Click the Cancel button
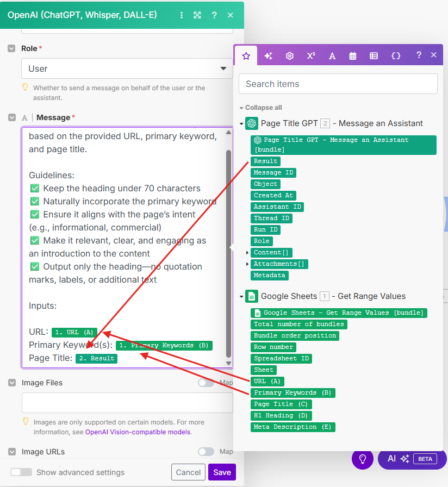The width and height of the screenshot is (448, 487). [x=188, y=472]
